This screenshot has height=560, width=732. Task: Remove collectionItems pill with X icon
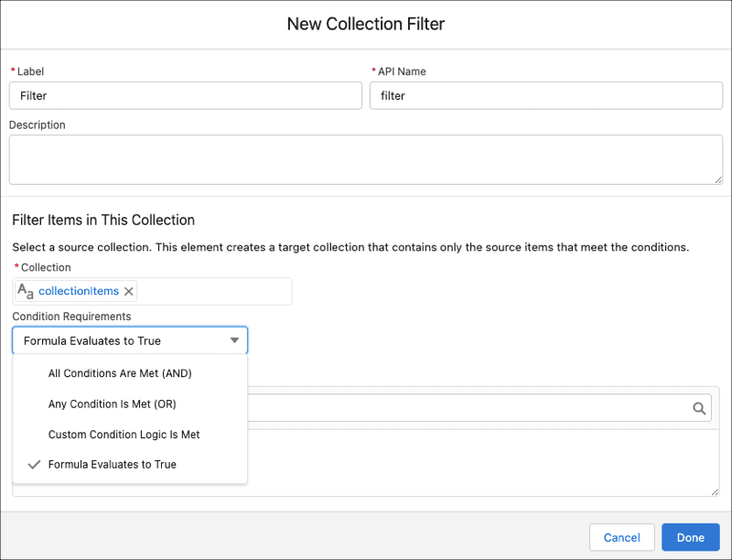pos(129,291)
